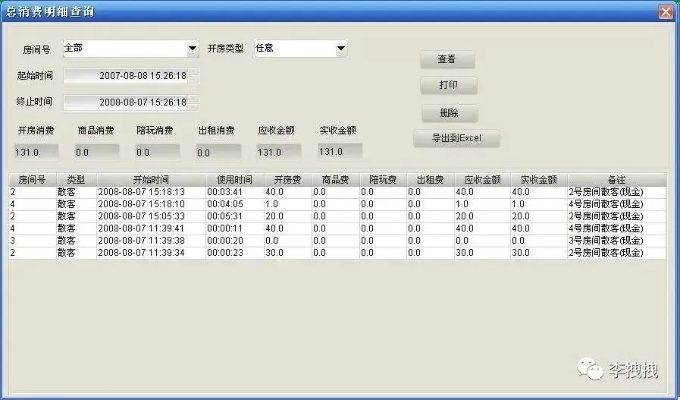
Task: Click the 商品消费 value field
Action: (97, 152)
